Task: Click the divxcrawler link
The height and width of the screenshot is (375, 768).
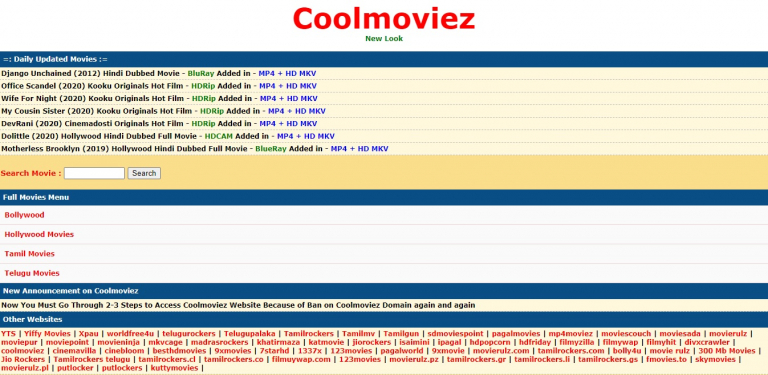Action: 707,342
